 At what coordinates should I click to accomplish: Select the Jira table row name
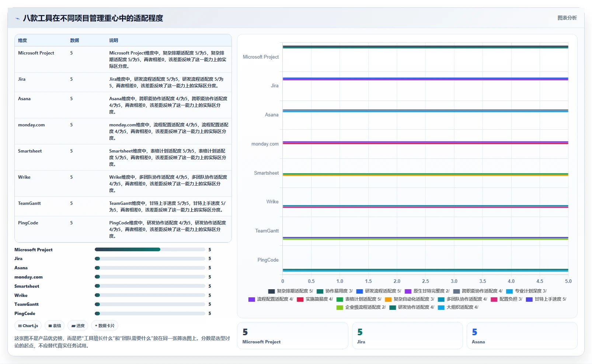22,79
